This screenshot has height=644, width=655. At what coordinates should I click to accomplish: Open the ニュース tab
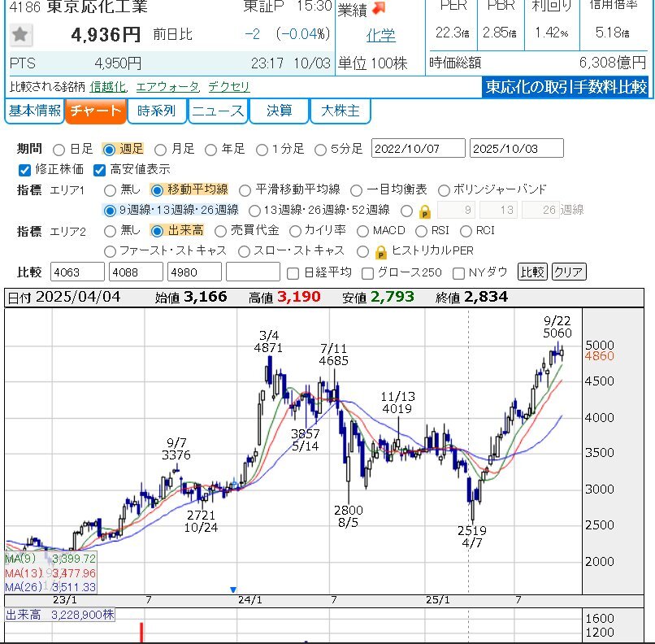(x=218, y=111)
